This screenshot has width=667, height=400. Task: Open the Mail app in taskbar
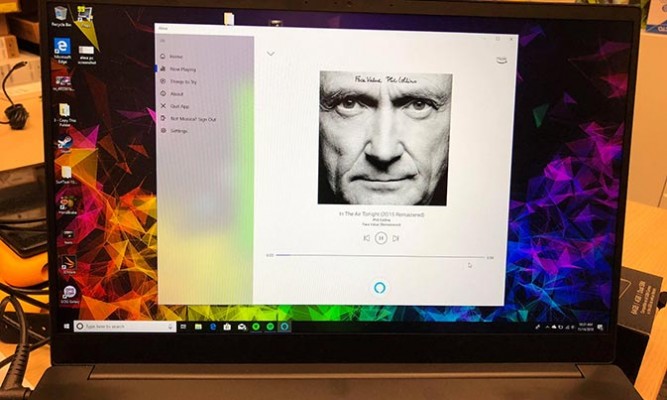tap(242, 327)
